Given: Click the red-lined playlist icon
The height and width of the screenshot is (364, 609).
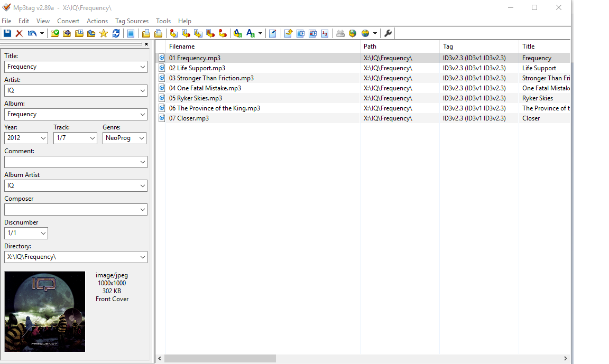Looking at the screenshot, I should tap(312, 33).
